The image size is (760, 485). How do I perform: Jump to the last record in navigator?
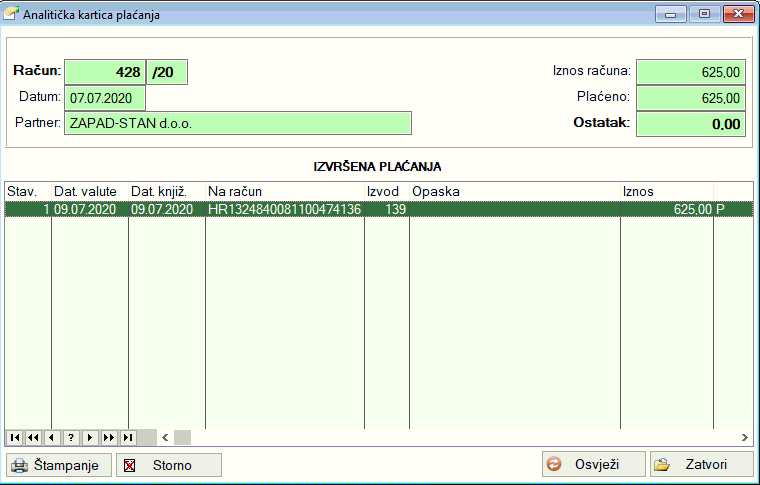coord(128,437)
